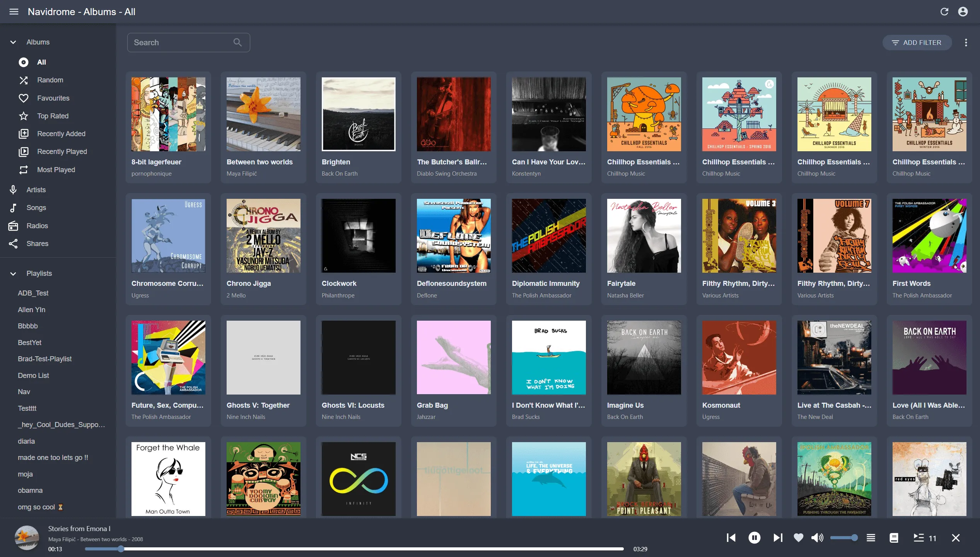This screenshot has width=980, height=557.
Task: Toggle the play mode order icon
Action: click(871, 538)
